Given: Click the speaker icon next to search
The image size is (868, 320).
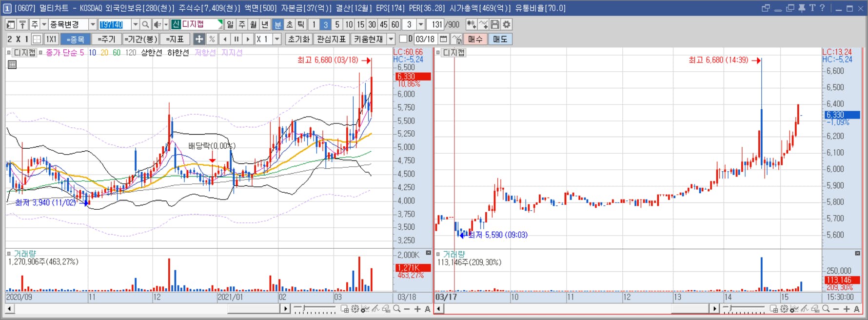Looking at the screenshot, I should click(x=157, y=24).
